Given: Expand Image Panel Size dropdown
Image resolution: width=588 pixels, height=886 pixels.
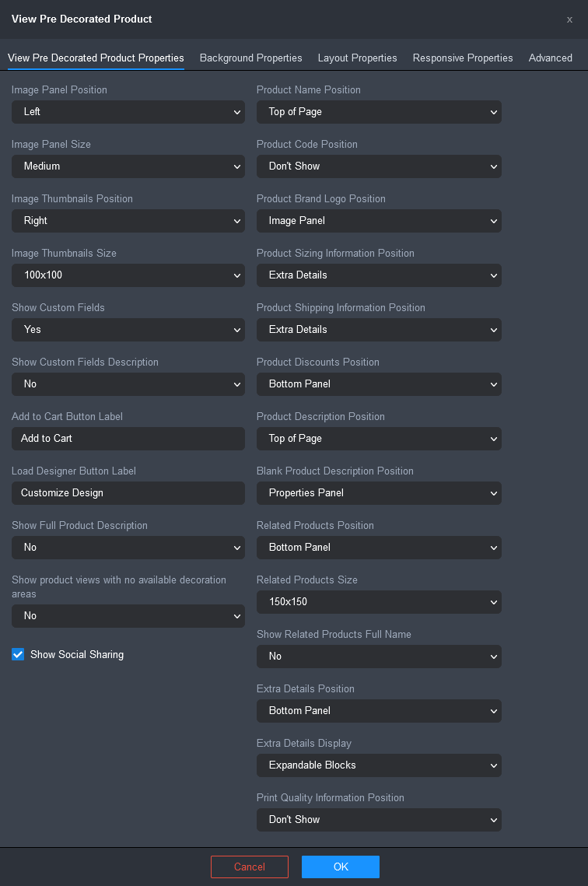Looking at the screenshot, I should click(128, 166).
